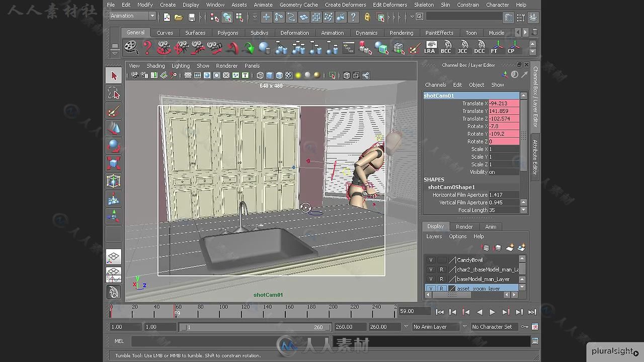
Task: Click the current frame field 59.00
Action: pyautogui.click(x=415, y=311)
